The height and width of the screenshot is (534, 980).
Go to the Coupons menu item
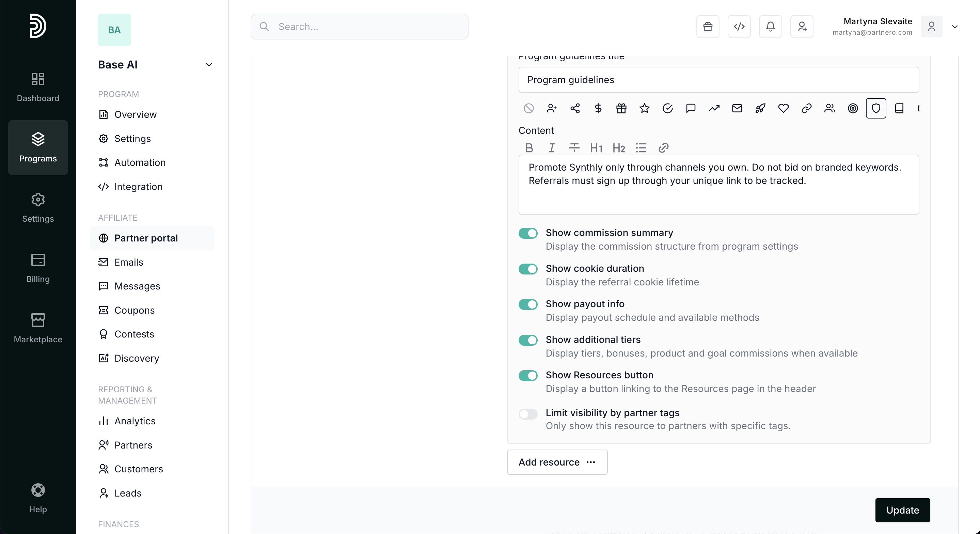tap(134, 310)
